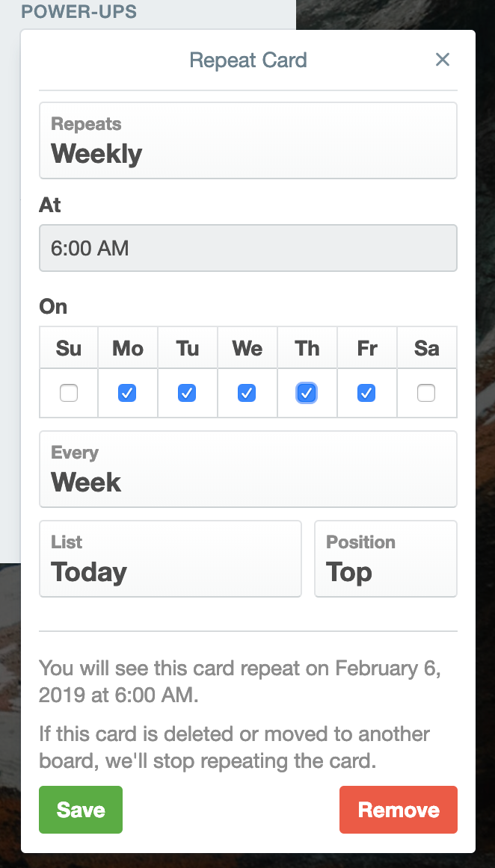Open the Repeats Weekly dropdown
The width and height of the screenshot is (495, 868).
(248, 140)
